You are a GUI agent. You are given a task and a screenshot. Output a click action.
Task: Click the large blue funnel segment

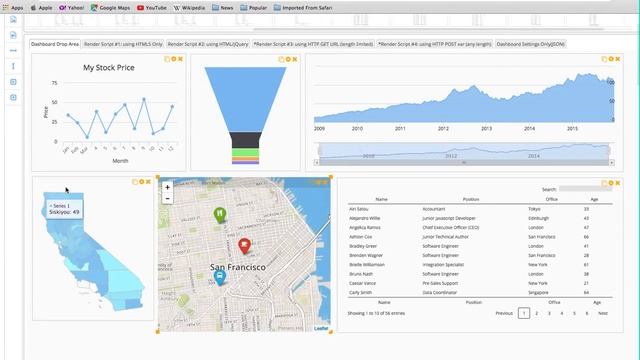pos(245,100)
